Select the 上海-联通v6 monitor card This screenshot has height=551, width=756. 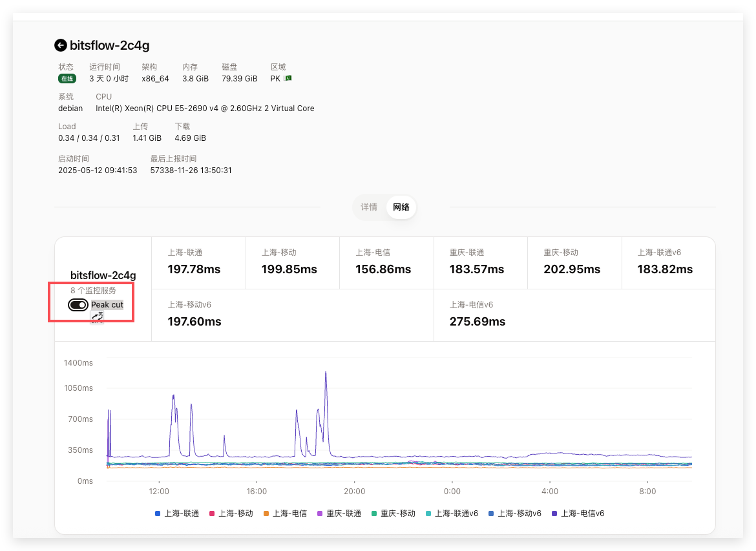668,262
